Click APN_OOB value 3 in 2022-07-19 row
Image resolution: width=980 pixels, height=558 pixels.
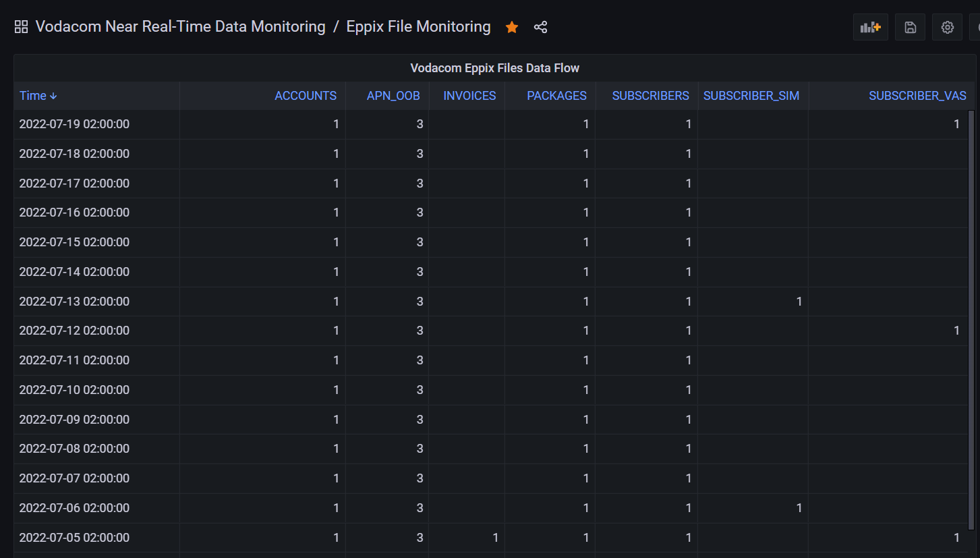pos(420,124)
